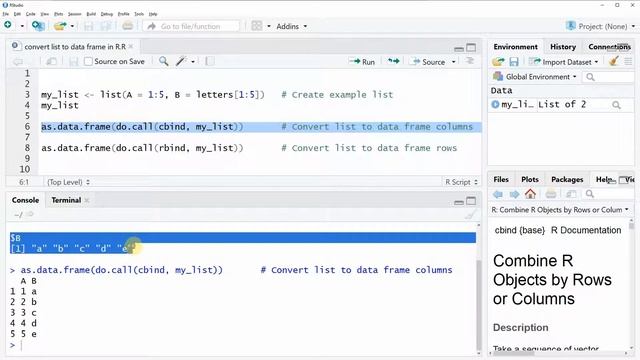The width and height of the screenshot is (640, 360).
Task: Click the Re-run previous code icon
Action: click(x=393, y=62)
